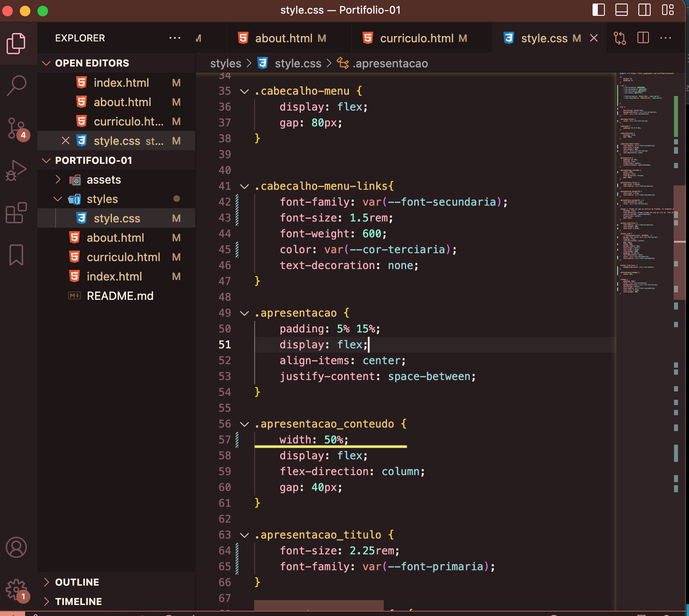Switch to the curriculo.html tab
Screen dimensions: 689x616
click(422, 38)
